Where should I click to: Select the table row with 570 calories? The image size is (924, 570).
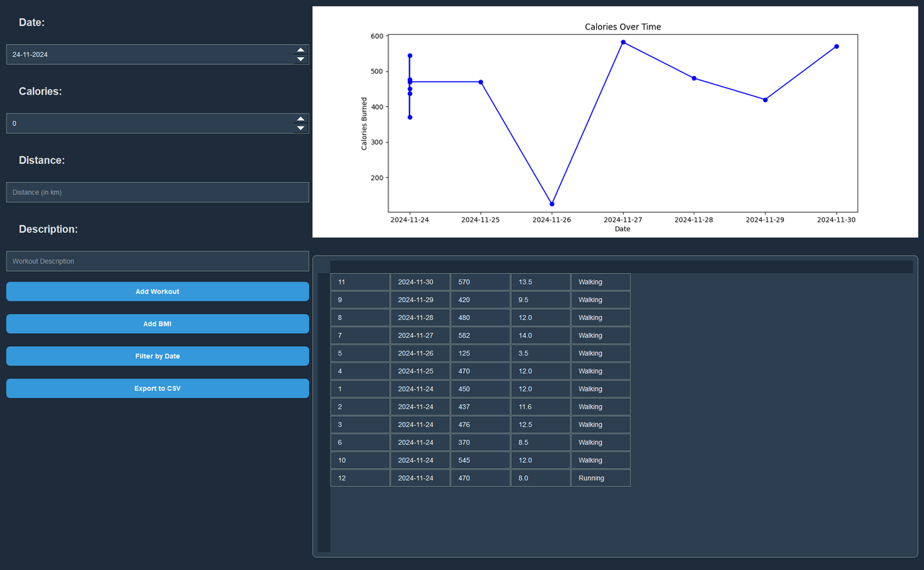(480, 281)
